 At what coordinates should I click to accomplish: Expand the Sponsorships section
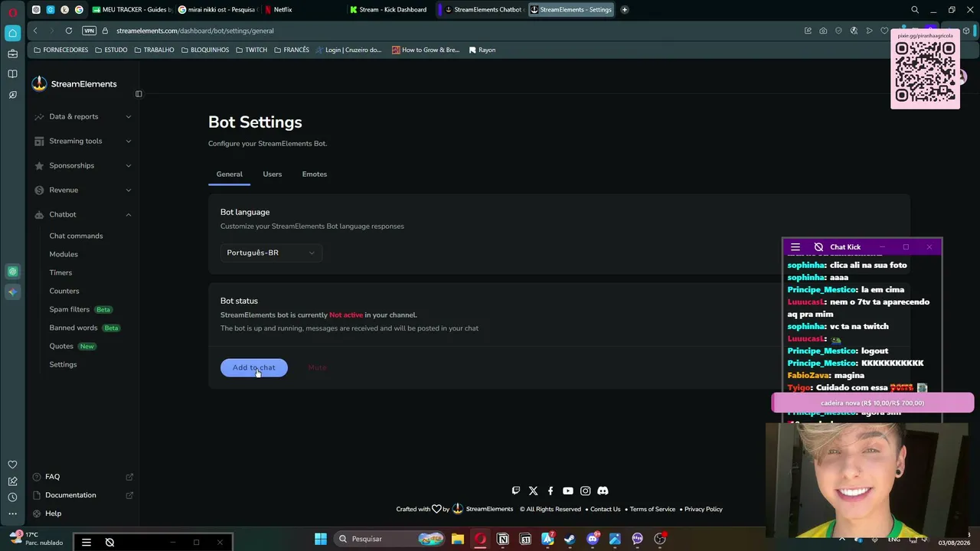[83, 165]
